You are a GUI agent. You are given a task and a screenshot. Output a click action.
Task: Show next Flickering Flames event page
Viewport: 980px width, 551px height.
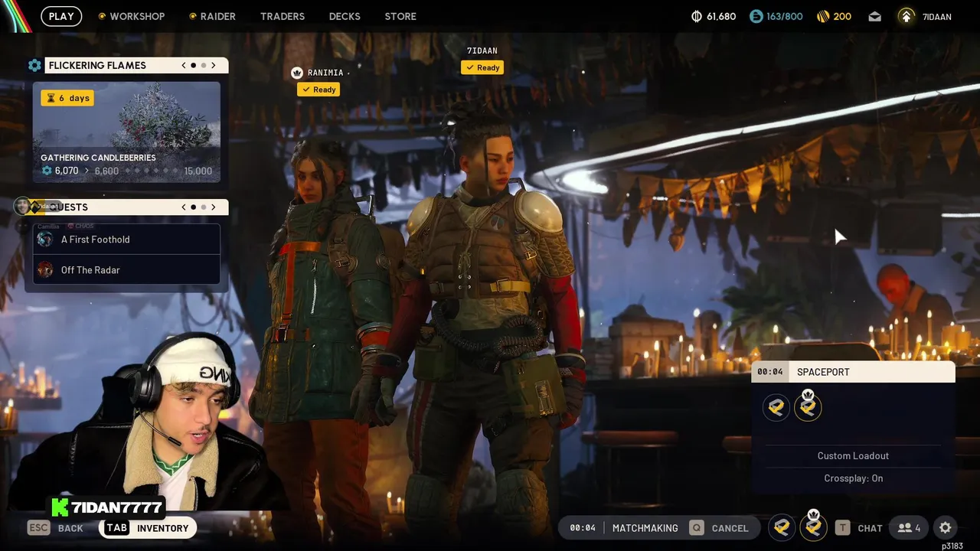pyautogui.click(x=214, y=66)
